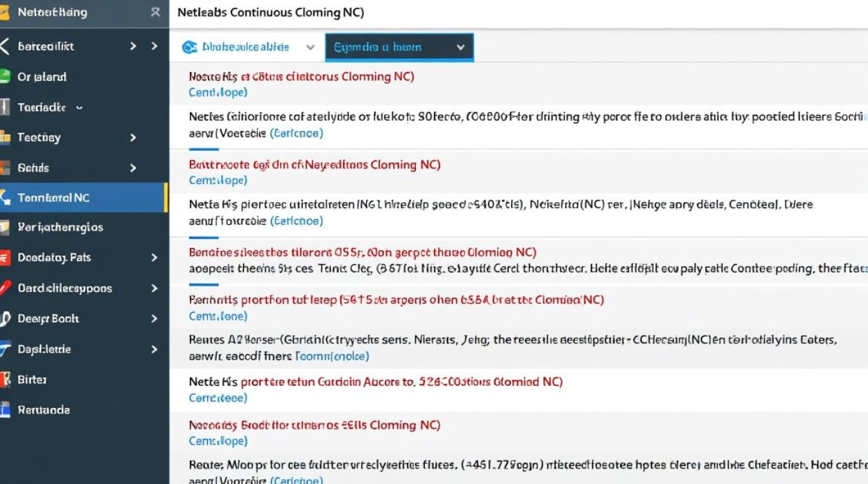Viewport: 868px width, 484px height.
Task: Click the red icon beside Doadatay Pats
Action: 5,257
